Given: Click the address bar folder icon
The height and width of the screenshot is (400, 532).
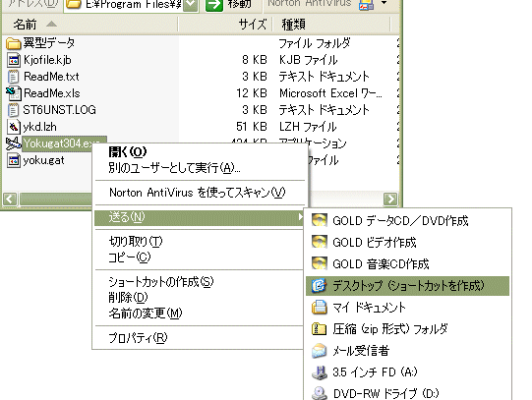Looking at the screenshot, I should pyautogui.click(x=73, y=5).
